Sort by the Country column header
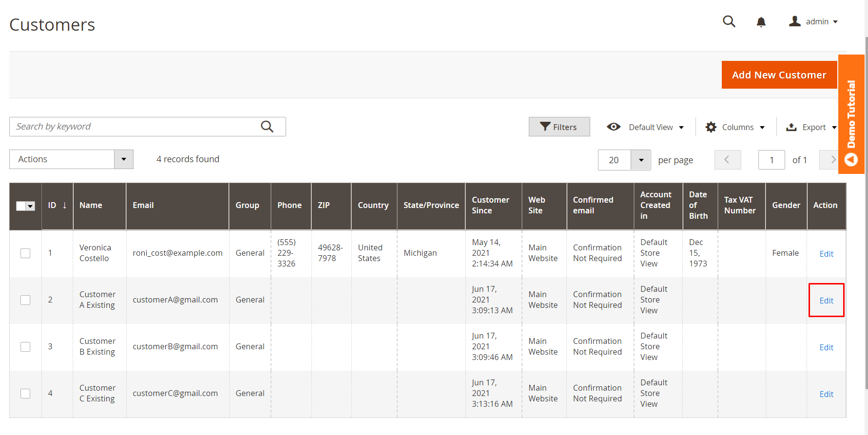Image resolution: width=868 pixels, height=435 pixels. click(374, 206)
